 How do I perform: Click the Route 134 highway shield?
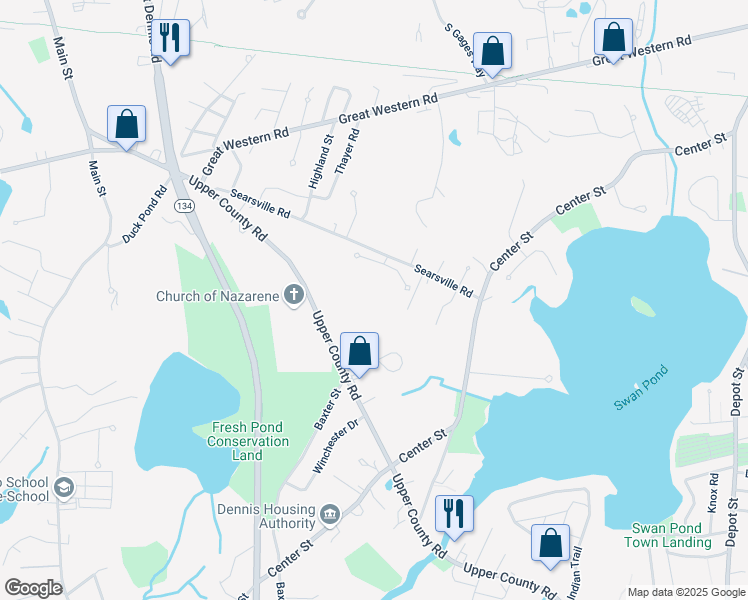pos(184,206)
